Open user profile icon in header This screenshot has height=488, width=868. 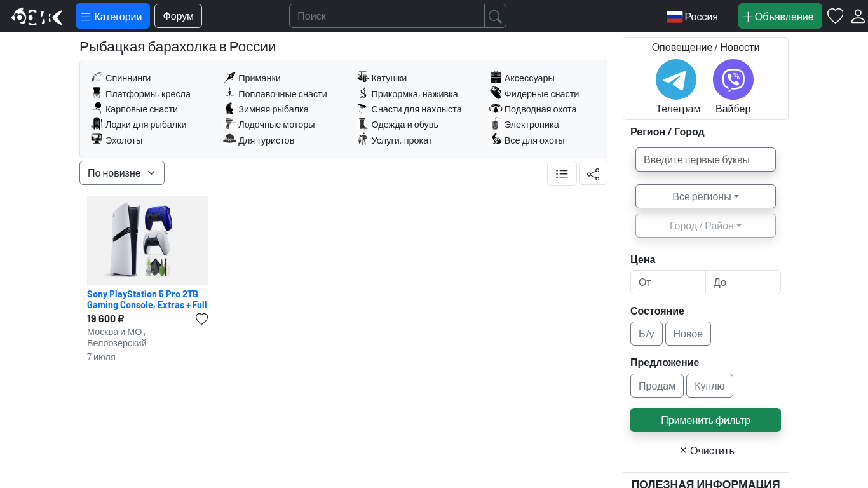pyautogui.click(x=858, y=16)
